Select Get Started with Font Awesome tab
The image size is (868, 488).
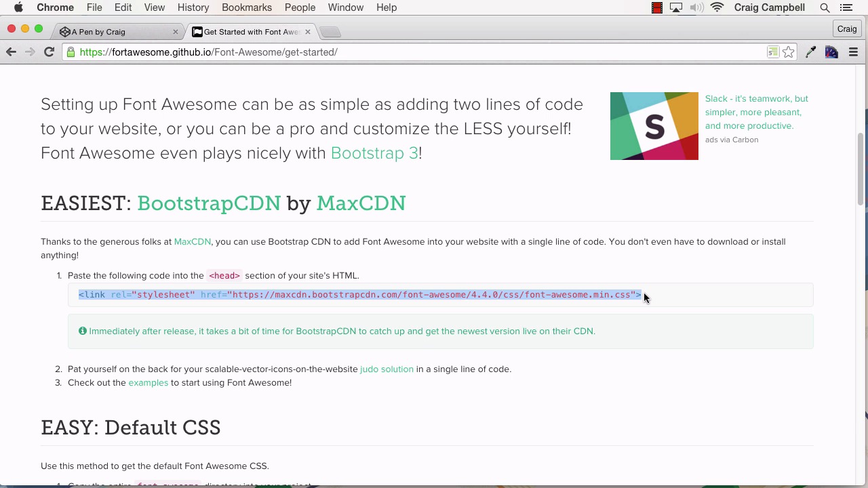[248, 32]
